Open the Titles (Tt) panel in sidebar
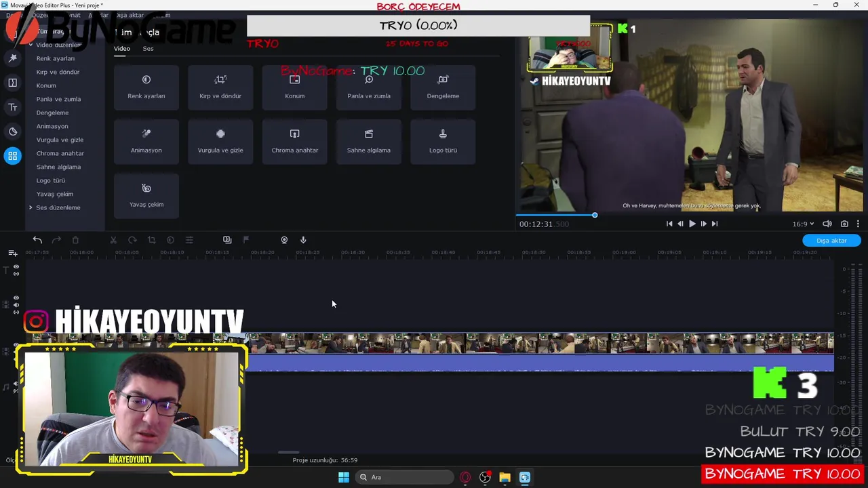868x488 pixels. [x=12, y=107]
